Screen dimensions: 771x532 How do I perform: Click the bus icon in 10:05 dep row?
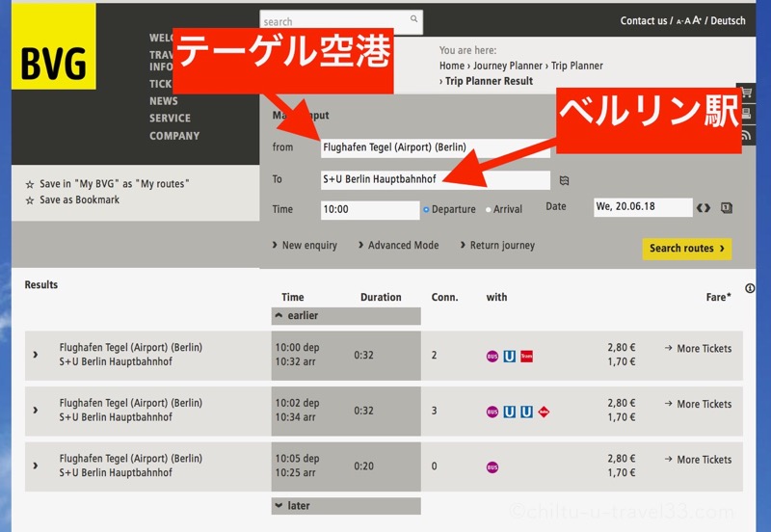492,467
